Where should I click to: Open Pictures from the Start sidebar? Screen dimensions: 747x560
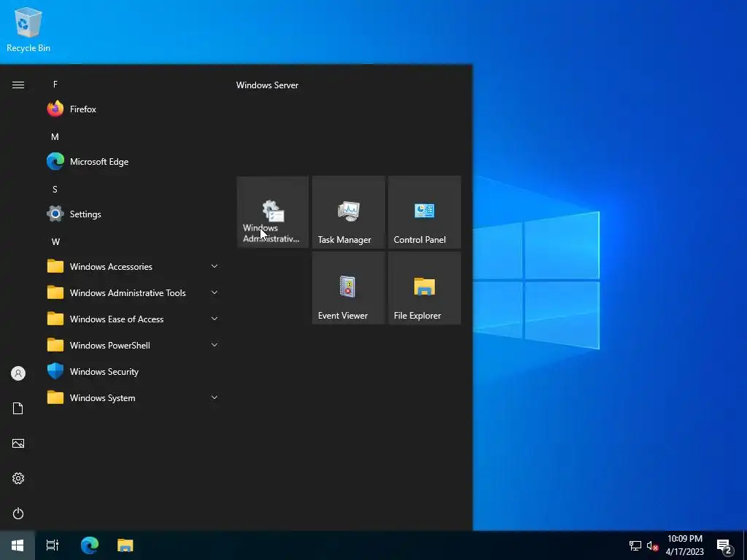(18, 443)
